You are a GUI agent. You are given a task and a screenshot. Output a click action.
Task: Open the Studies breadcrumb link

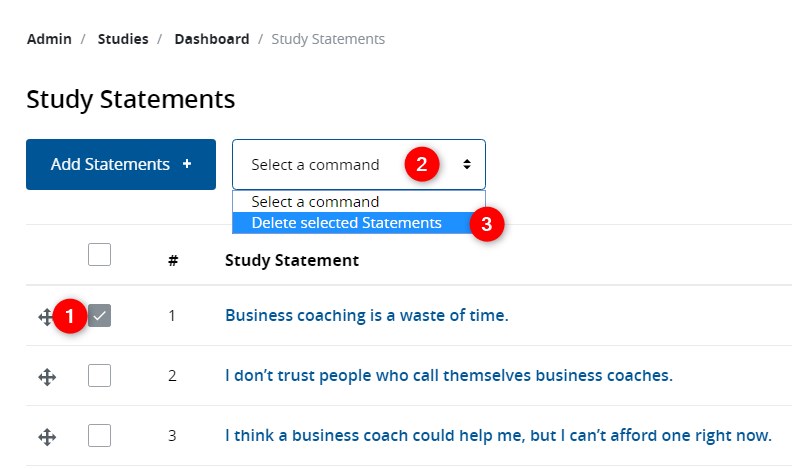(123, 39)
